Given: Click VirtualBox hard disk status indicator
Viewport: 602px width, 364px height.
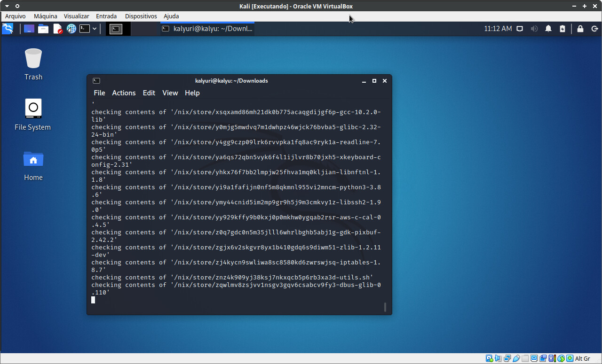Looking at the screenshot, I should 489,358.
